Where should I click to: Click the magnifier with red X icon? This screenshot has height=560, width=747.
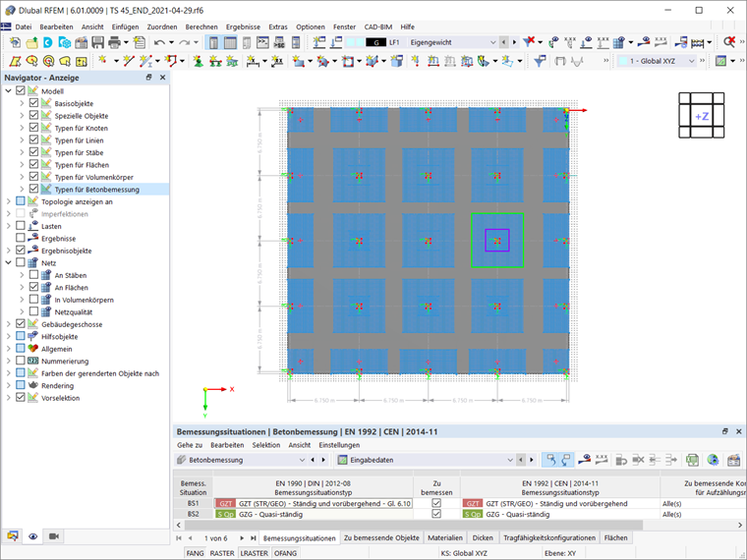(729, 42)
